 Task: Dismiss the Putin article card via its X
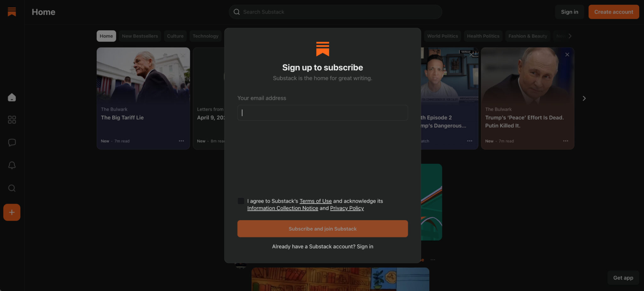567,54
